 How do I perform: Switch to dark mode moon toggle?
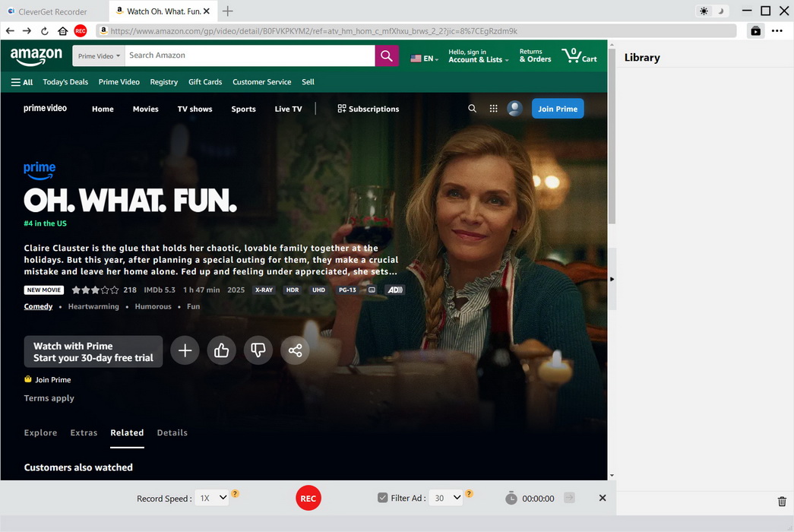(721, 11)
